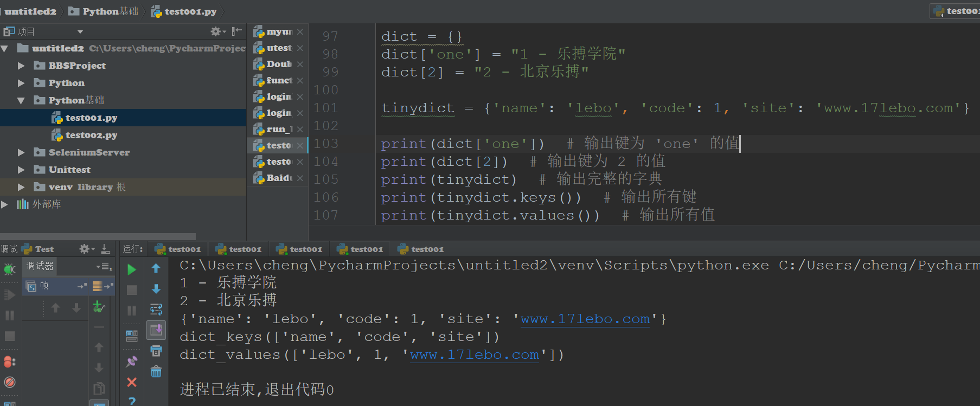980x406 pixels.
Task: Expand 外部库 external libraries node
Action: pos(5,204)
